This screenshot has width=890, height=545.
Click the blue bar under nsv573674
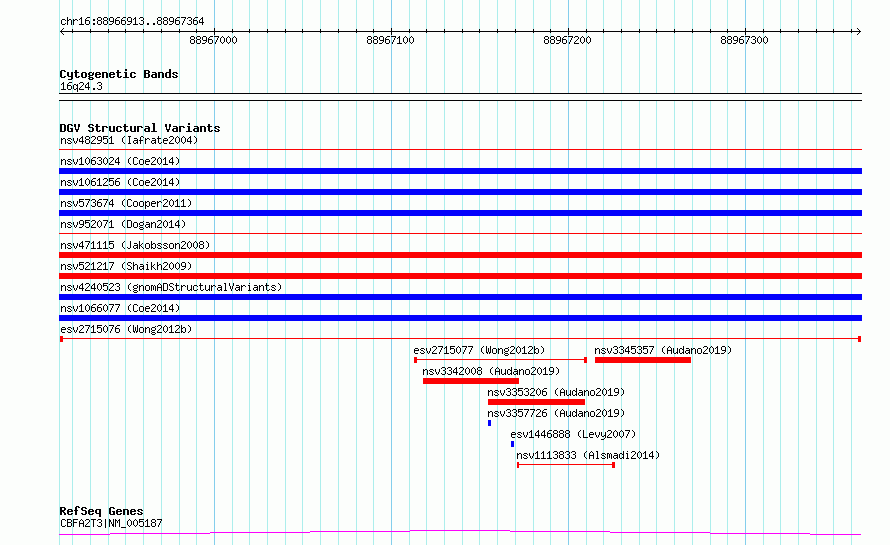coord(460,213)
